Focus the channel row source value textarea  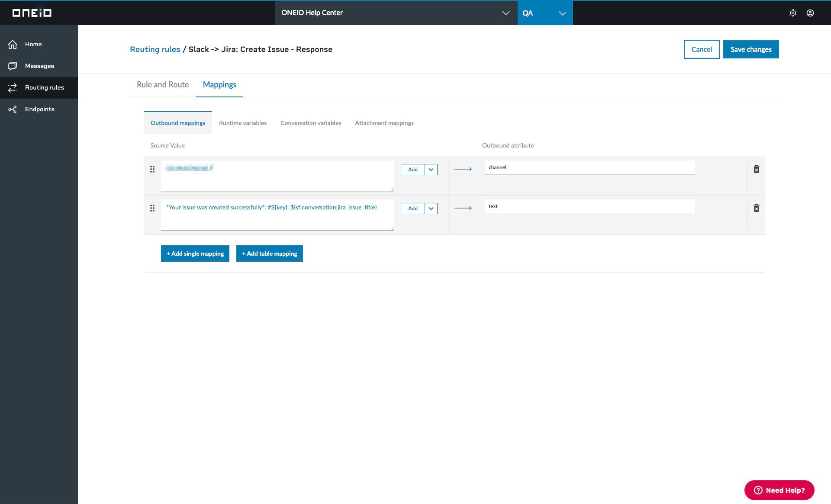coord(277,176)
